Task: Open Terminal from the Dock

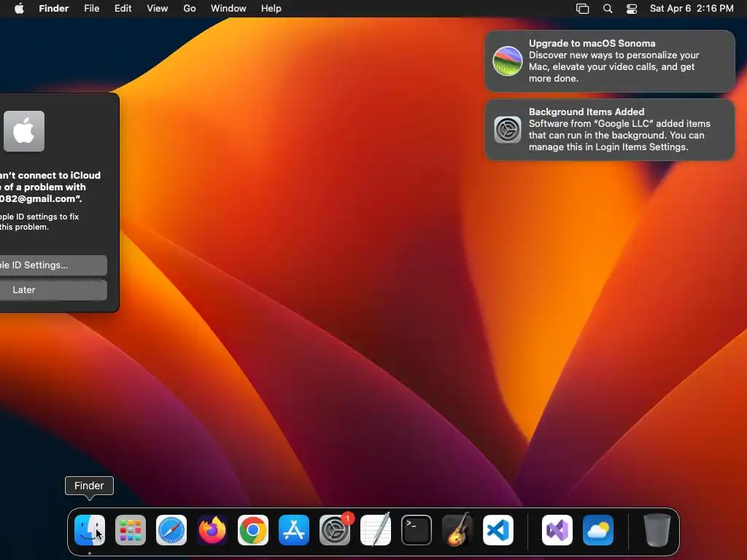Action: pos(417,530)
